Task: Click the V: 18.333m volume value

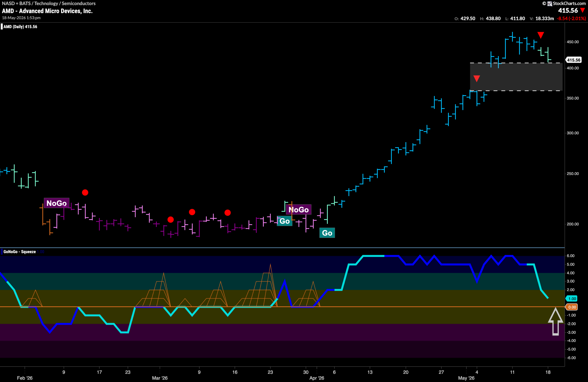Action: [542, 19]
